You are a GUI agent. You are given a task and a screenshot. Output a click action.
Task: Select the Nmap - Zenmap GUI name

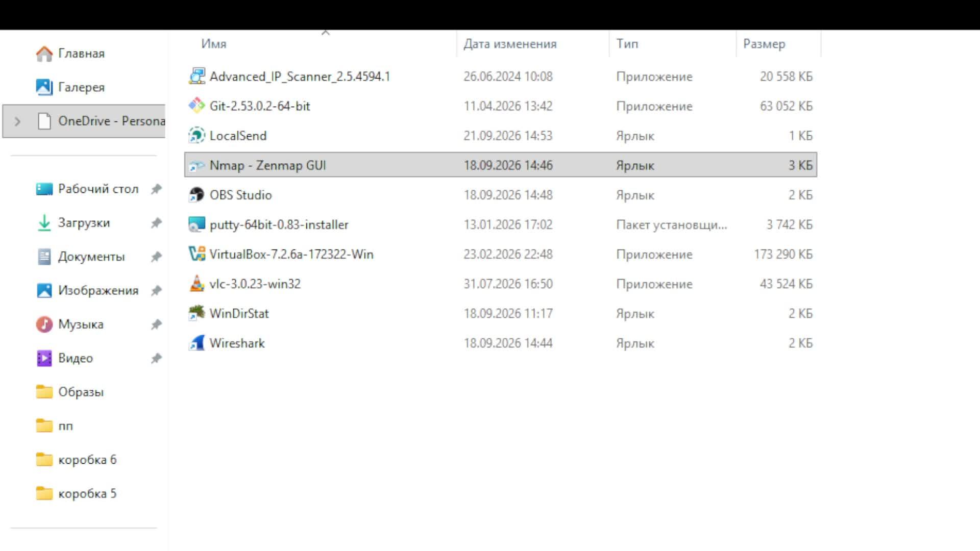click(x=267, y=165)
